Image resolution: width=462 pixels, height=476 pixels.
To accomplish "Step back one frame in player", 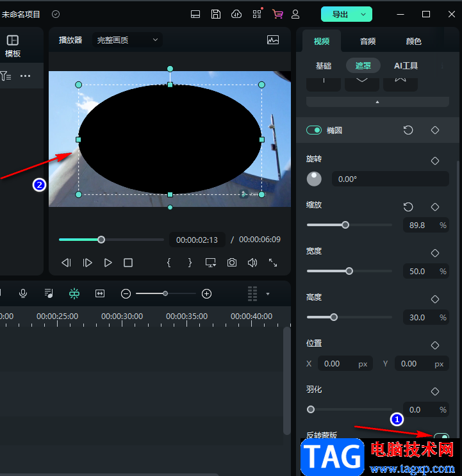I will [66, 263].
